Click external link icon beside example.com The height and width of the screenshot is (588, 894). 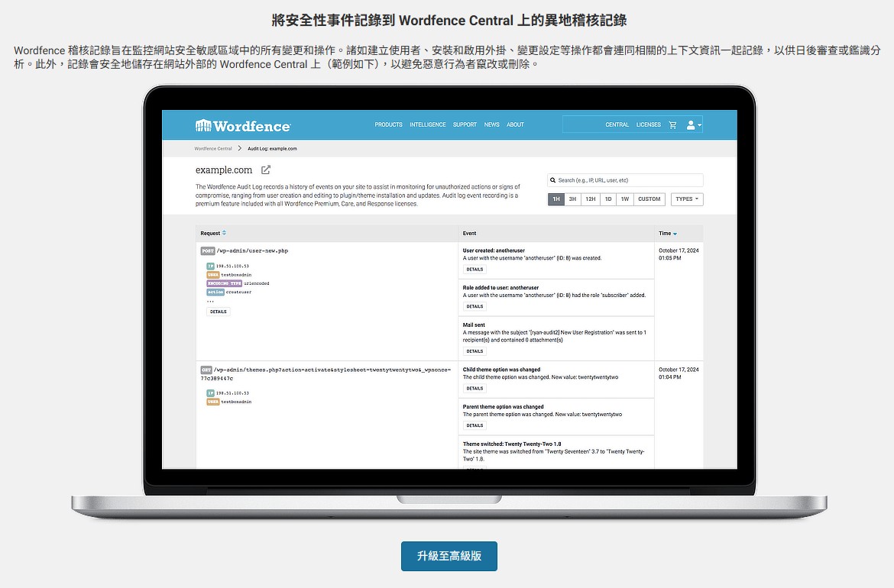266,170
